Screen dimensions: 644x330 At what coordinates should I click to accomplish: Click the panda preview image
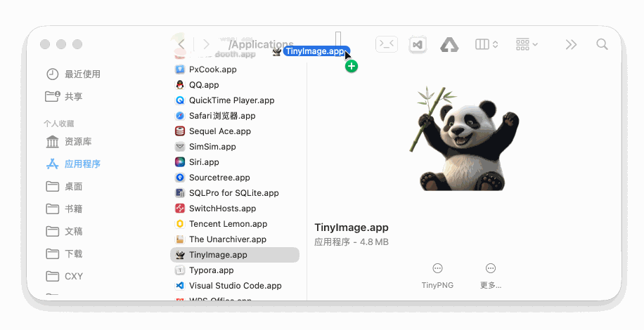coord(464,138)
